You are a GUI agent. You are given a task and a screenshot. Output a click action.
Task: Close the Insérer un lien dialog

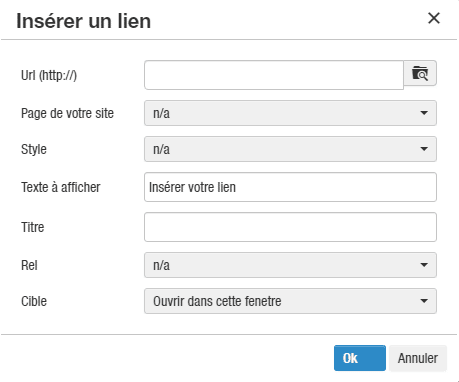coord(434,18)
